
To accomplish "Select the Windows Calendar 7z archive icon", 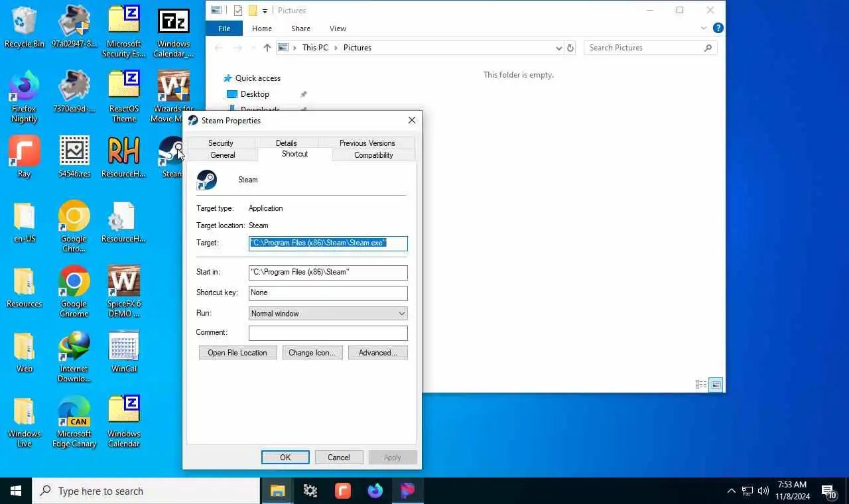I will pos(173,32).
